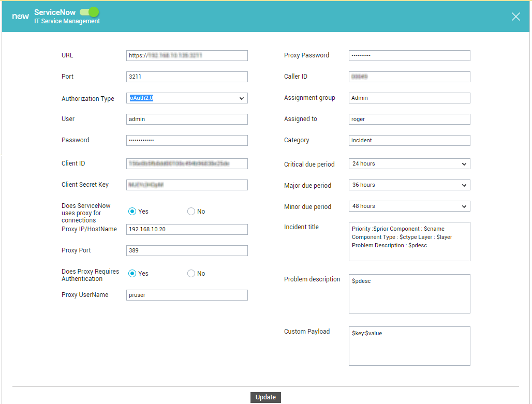Click the Client Secret Key field
The image size is (532, 404).
click(187, 185)
